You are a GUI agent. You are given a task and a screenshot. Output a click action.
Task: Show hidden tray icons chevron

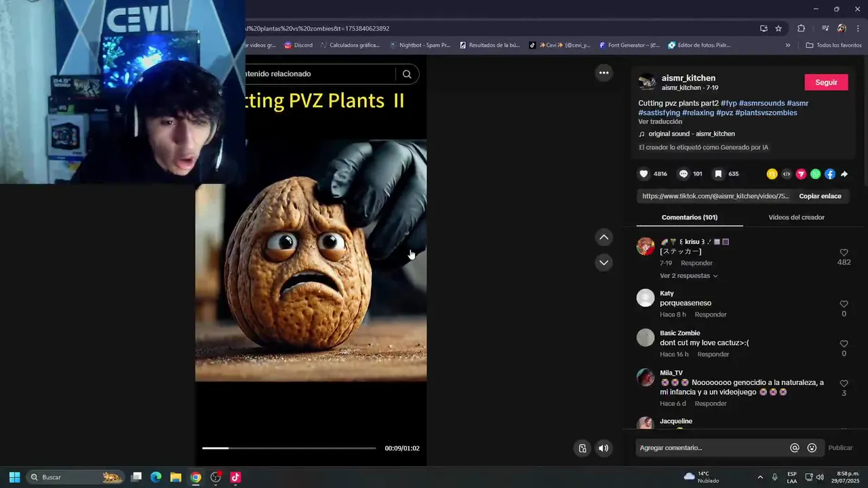[x=759, y=477]
